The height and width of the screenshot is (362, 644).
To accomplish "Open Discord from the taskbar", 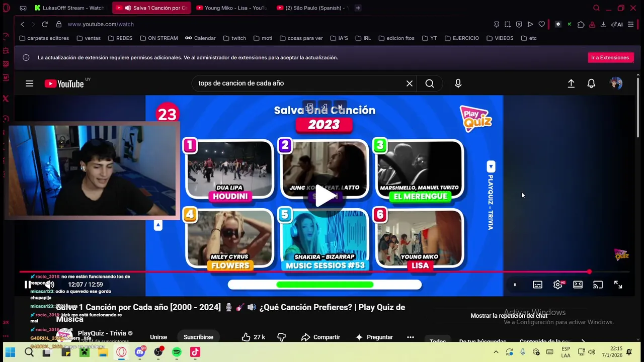I will click(140, 352).
